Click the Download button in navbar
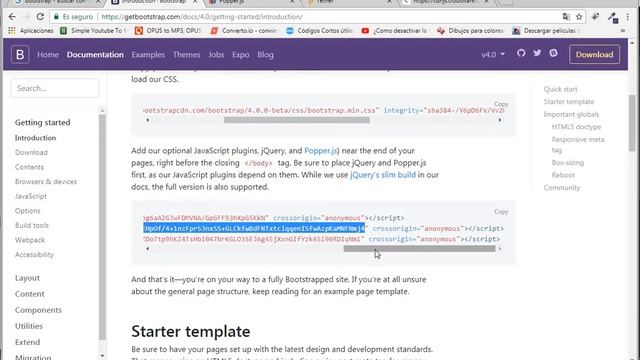640x360 pixels. tap(594, 54)
